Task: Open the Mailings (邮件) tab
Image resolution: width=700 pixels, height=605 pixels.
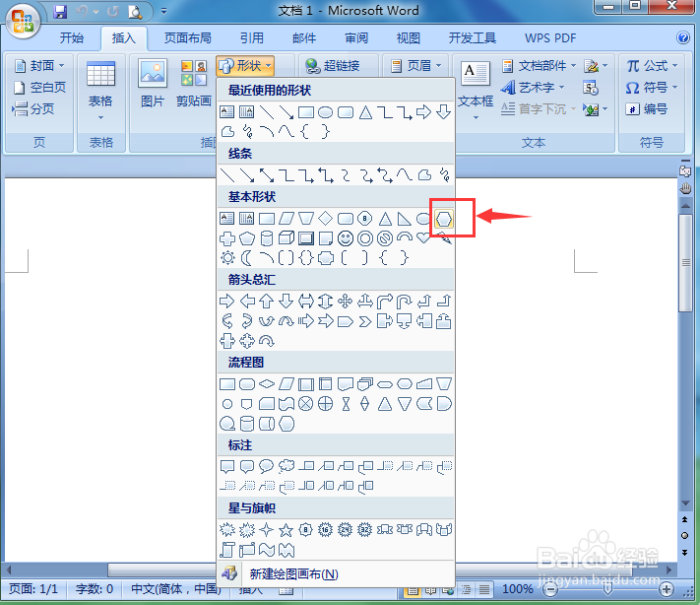Action: pyautogui.click(x=304, y=38)
